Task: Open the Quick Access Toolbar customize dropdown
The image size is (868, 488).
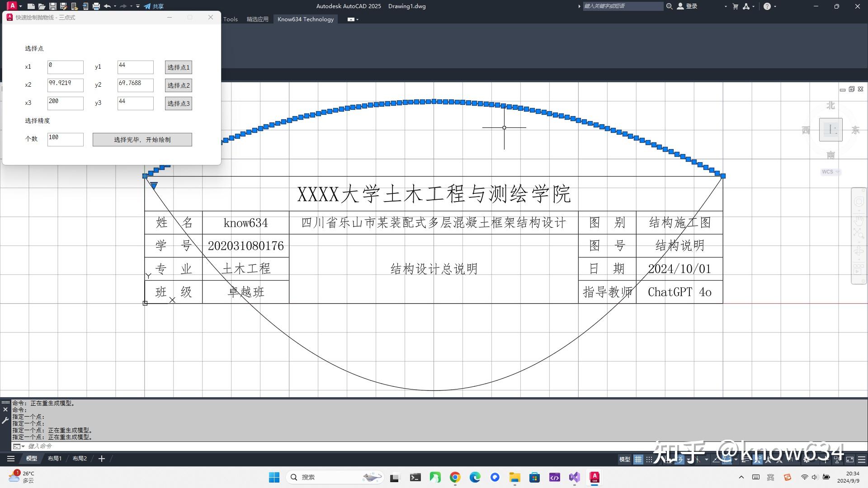Action: (138, 6)
